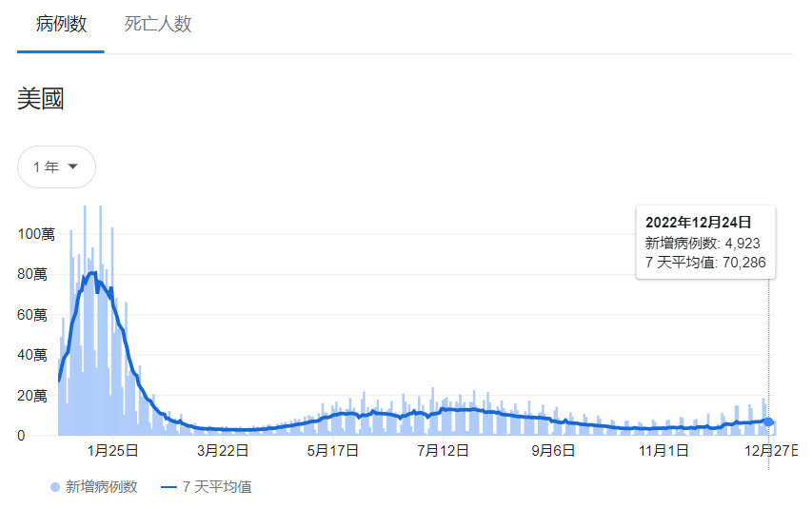
Task: Click the 1月25日 x-axis label
Action: (x=113, y=451)
